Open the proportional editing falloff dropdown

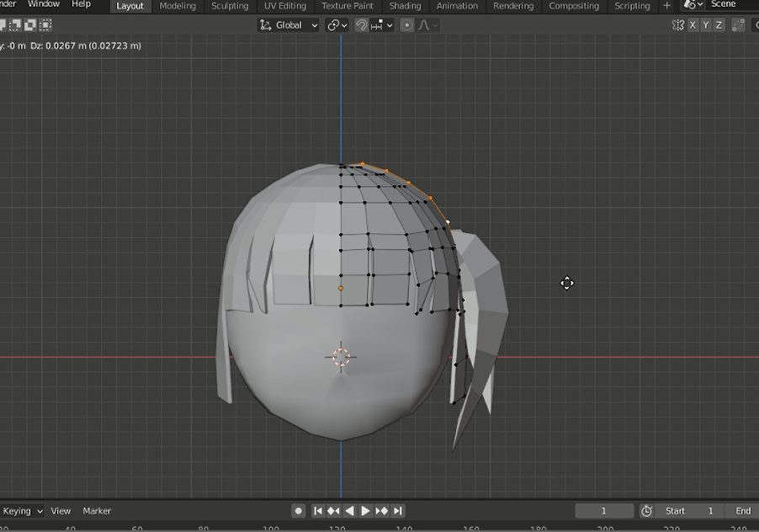pos(428,25)
